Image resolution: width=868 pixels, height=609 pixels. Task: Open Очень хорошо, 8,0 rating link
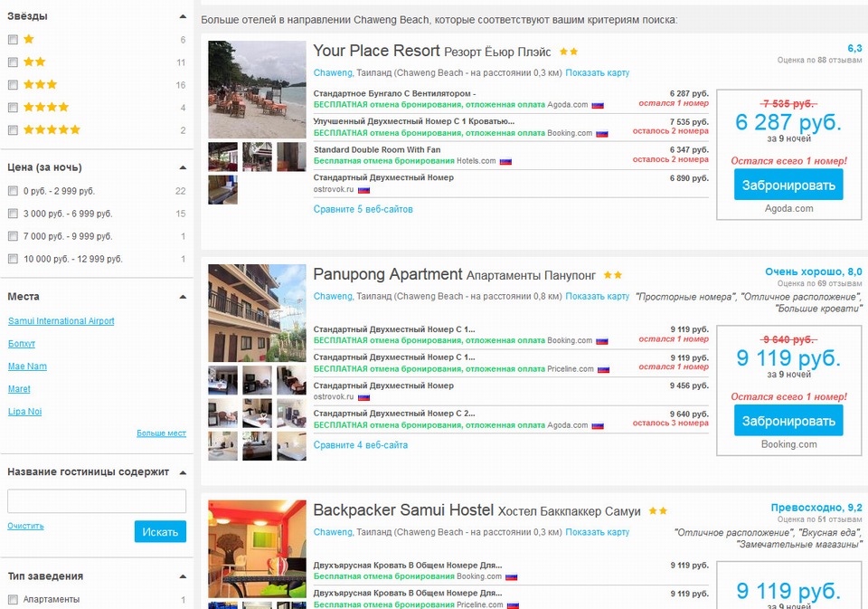813,271
